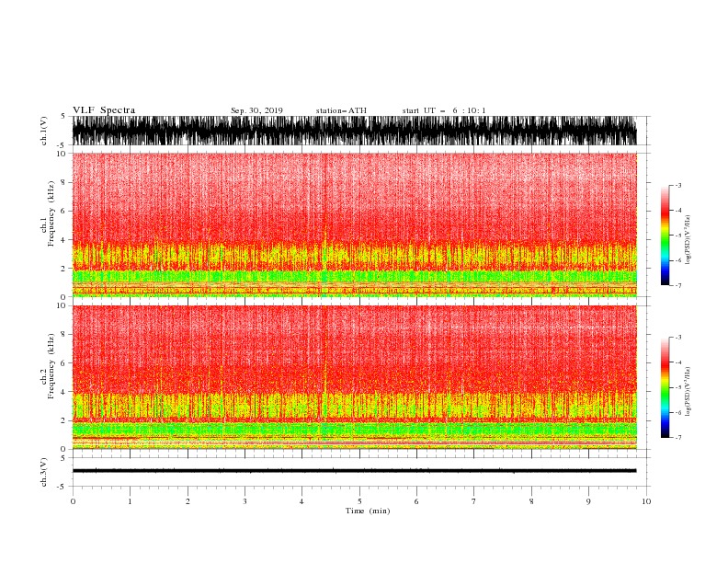Click the ch.3 voltage waveform trace
This screenshot has width=728, height=563.
pyautogui.click(x=354, y=471)
